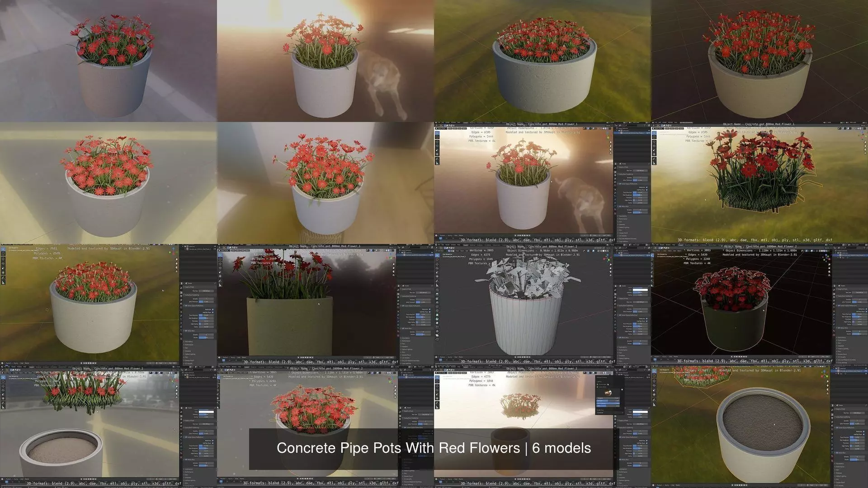Click pan hand icon in dog-and-pot Blender viewport

[x=610, y=146]
